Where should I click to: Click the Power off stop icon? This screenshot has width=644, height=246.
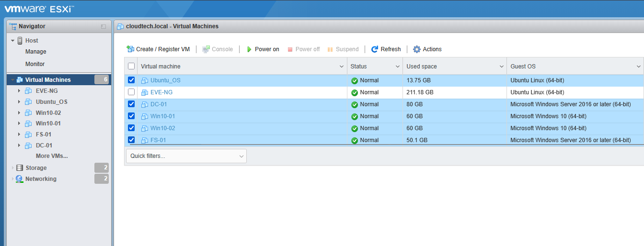[x=290, y=49]
